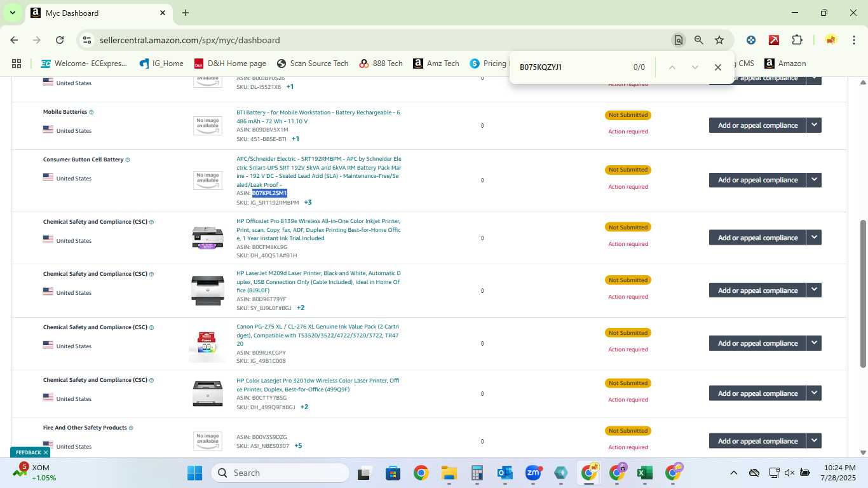Screen dimensions: 868x488
Task: Open the BTI Battery product link
Action: click(x=318, y=117)
